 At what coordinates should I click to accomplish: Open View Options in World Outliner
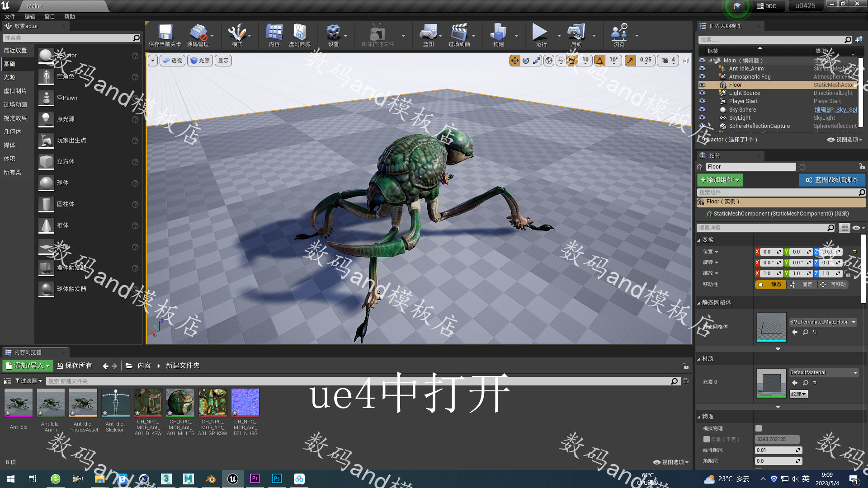[x=845, y=140]
